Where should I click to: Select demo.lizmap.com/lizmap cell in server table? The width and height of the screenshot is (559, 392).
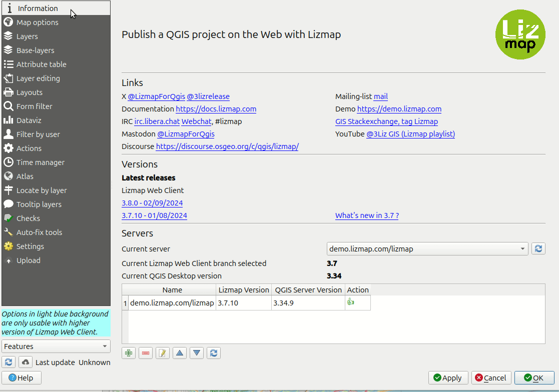click(x=172, y=303)
